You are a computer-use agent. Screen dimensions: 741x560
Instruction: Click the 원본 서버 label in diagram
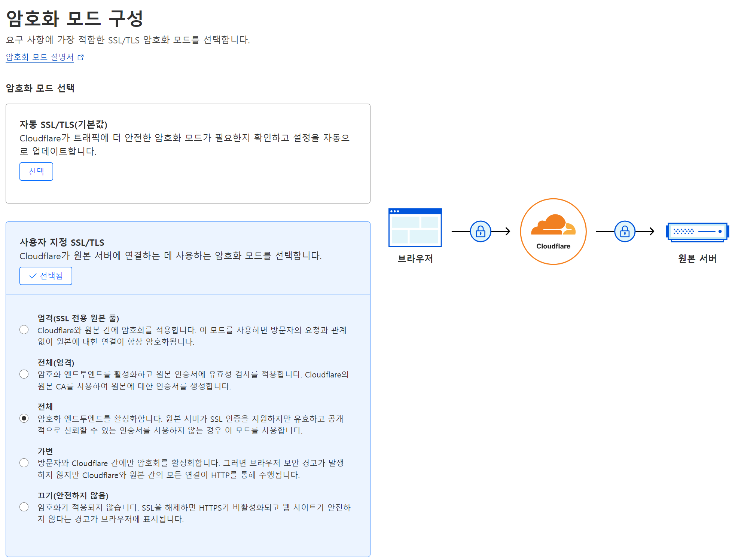(697, 258)
